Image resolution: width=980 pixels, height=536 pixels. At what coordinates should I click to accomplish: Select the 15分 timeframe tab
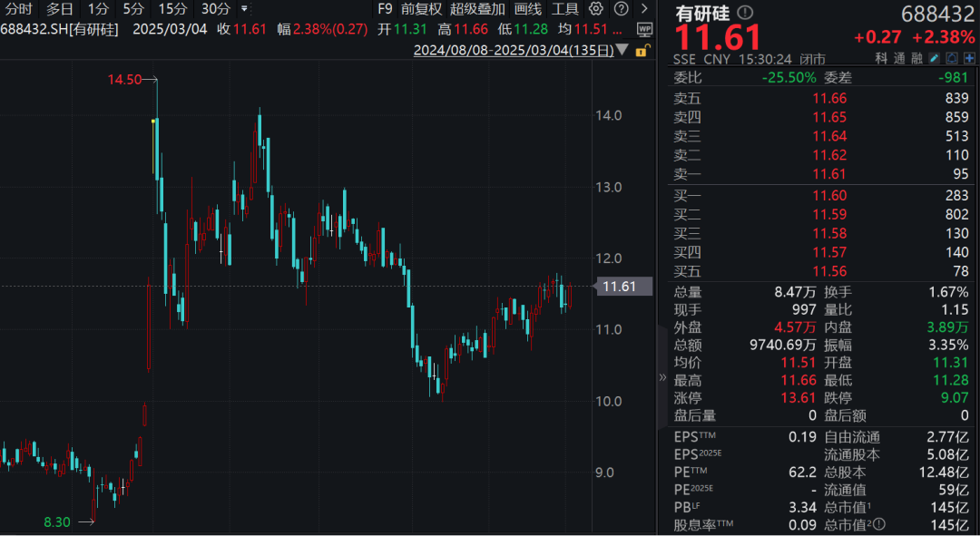pyautogui.click(x=172, y=9)
